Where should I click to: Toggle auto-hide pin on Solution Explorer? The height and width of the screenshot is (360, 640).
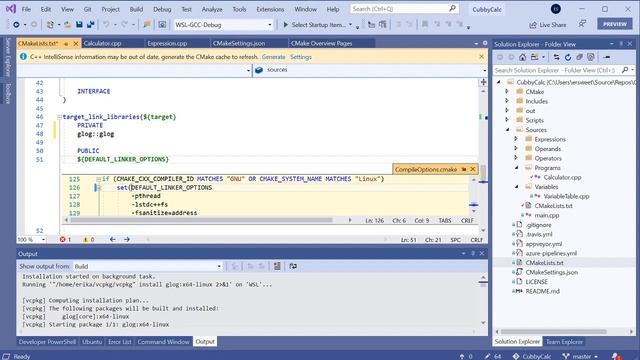coord(621,44)
